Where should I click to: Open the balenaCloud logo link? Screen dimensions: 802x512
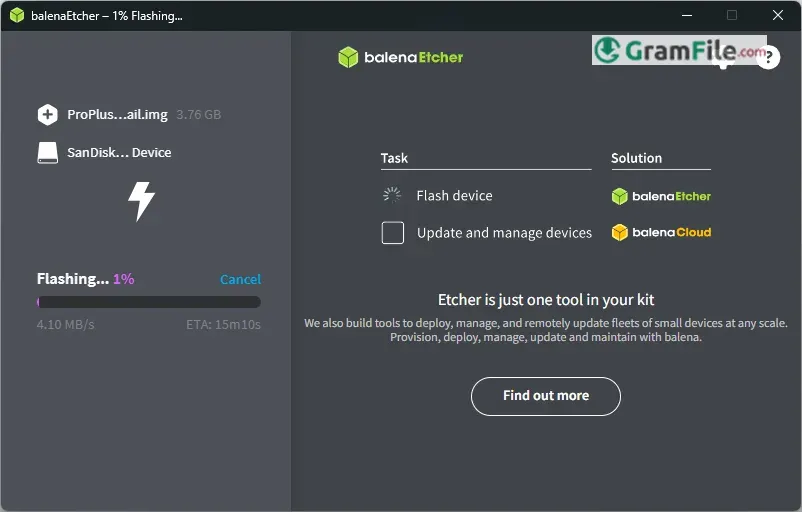click(x=661, y=232)
